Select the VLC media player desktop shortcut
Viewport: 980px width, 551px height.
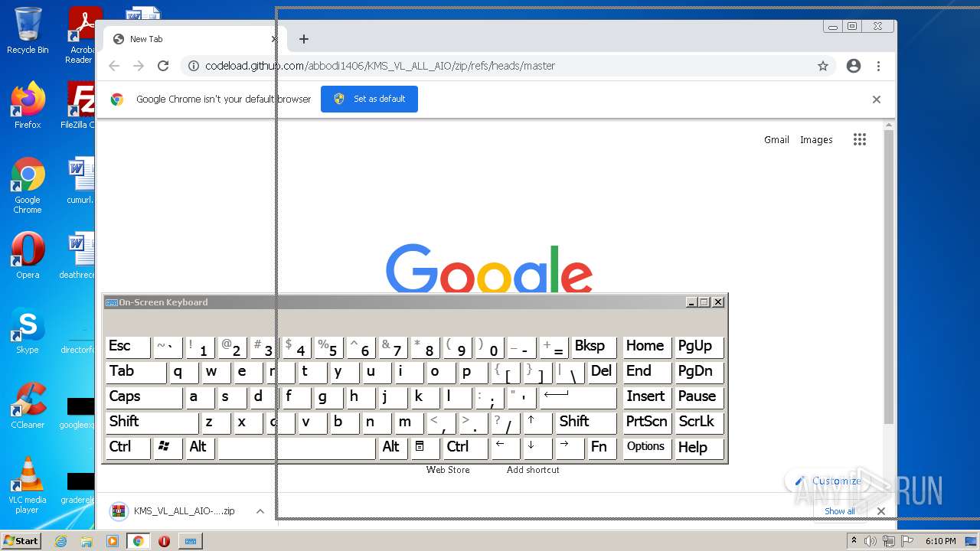pyautogui.click(x=28, y=486)
